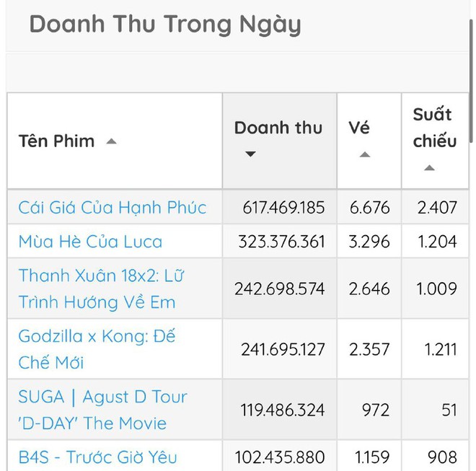Click sort arrow under Suất chiếu header

tap(429, 168)
